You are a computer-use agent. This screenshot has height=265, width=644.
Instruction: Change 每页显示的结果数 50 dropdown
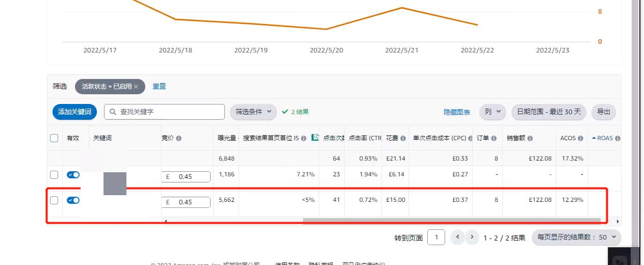(x=577, y=237)
